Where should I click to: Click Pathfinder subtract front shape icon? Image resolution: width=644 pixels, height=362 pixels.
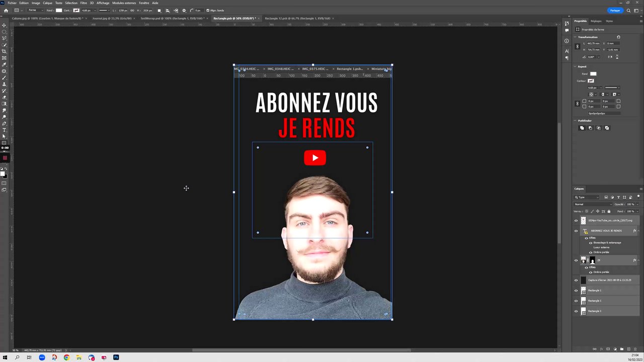[x=590, y=128]
